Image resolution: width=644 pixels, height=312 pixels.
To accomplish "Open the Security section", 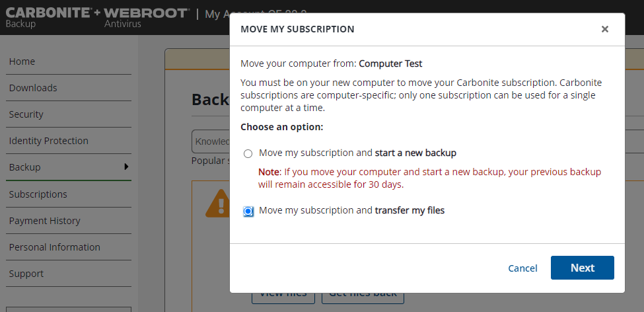I will (x=26, y=114).
